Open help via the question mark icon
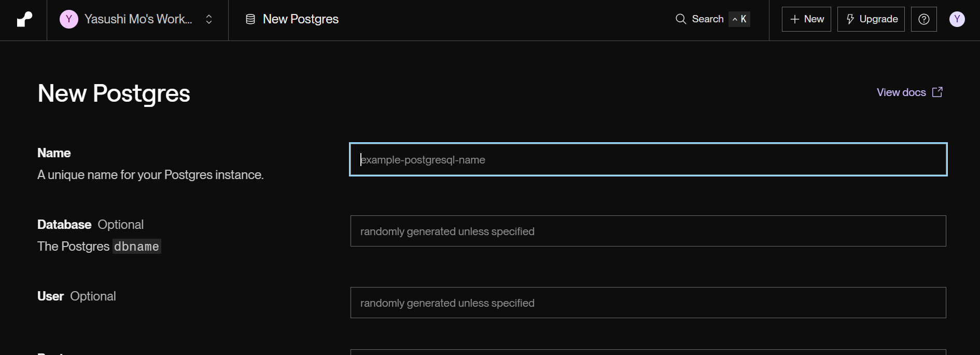Image resolution: width=980 pixels, height=355 pixels. [x=923, y=19]
